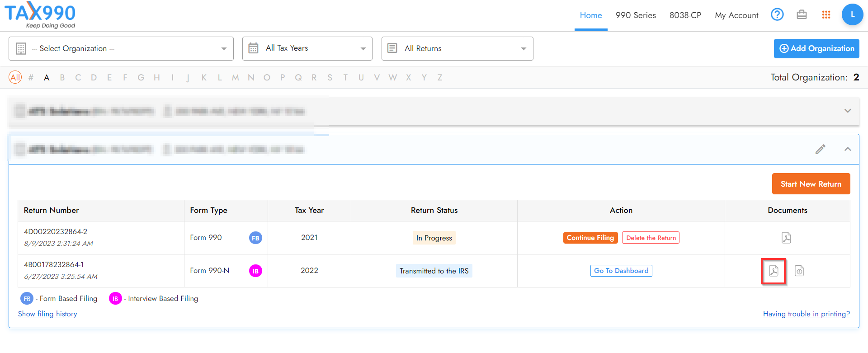The image size is (868, 353).
Task: Click Add Organization button
Action: (x=816, y=48)
